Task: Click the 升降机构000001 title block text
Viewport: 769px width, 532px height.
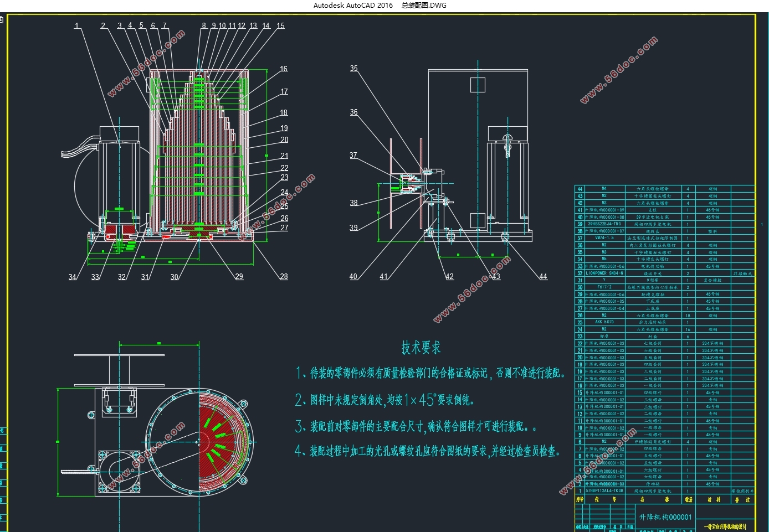Action: (x=665, y=516)
